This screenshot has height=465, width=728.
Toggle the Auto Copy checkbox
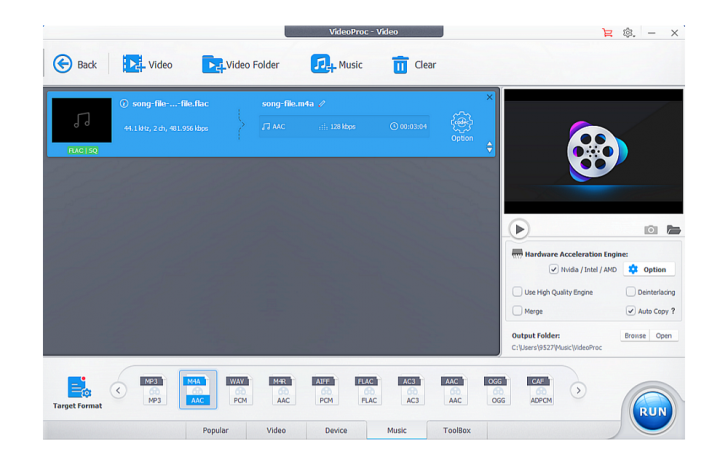pos(630,311)
